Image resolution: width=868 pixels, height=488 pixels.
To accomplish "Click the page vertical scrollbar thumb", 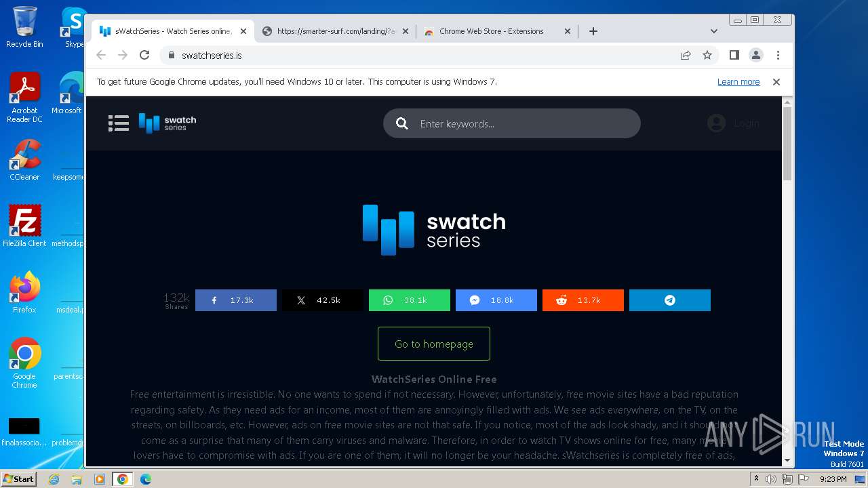I will [787, 143].
